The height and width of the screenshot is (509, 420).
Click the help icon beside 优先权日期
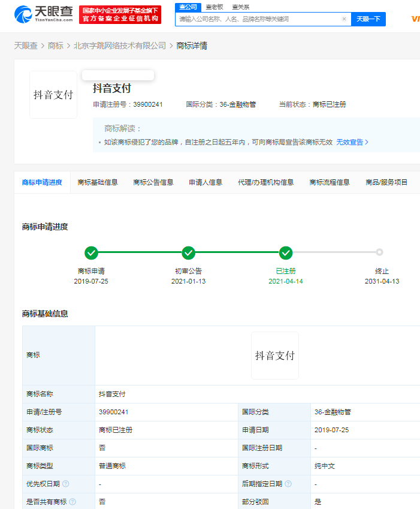click(x=66, y=484)
